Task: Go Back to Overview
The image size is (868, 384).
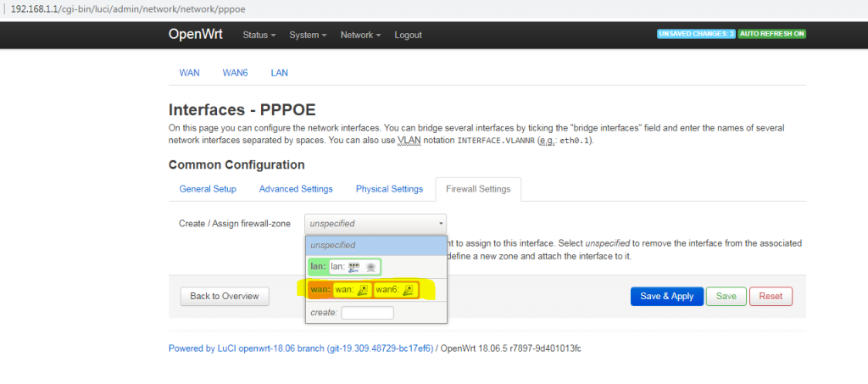Action: click(224, 296)
